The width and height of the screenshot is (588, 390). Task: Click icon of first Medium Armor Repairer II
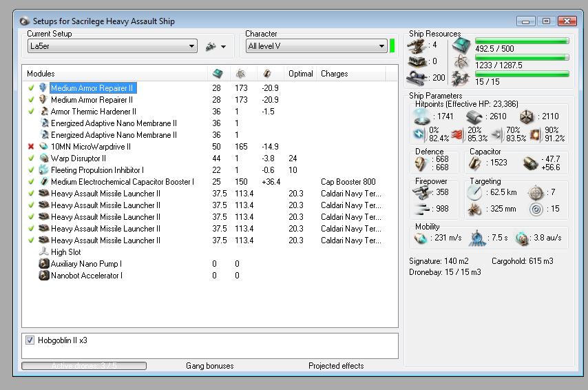click(43, 88)
